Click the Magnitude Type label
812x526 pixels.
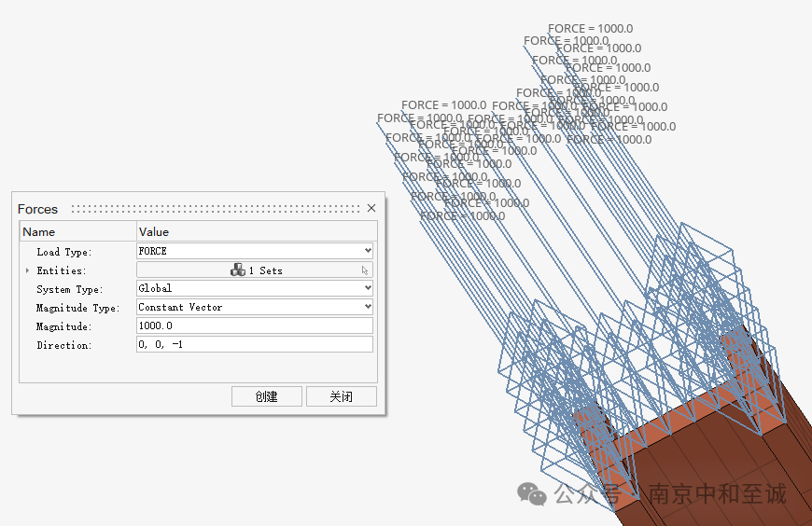pyautogui.click(x=77, y=308)
